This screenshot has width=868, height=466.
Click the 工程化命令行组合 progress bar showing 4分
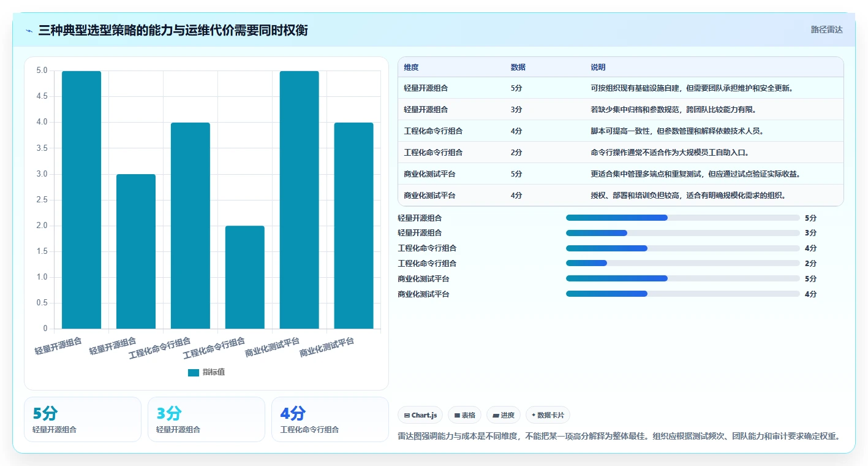[683, 248]
